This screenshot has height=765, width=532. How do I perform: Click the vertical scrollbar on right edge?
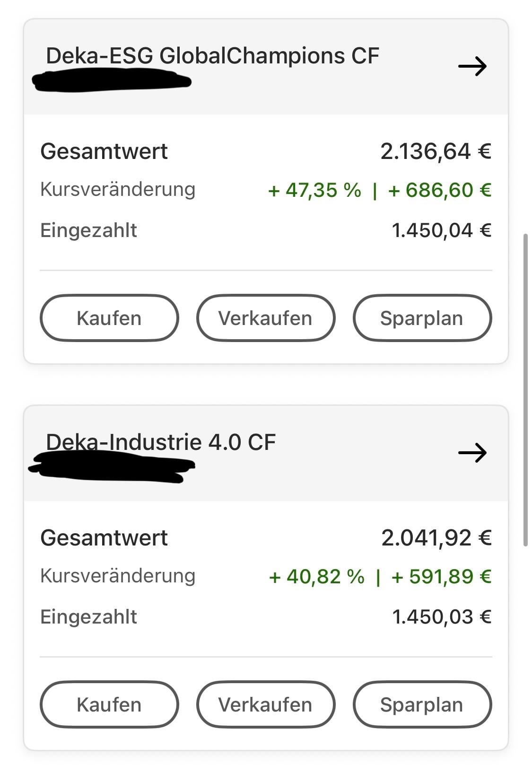pos(525,389)
